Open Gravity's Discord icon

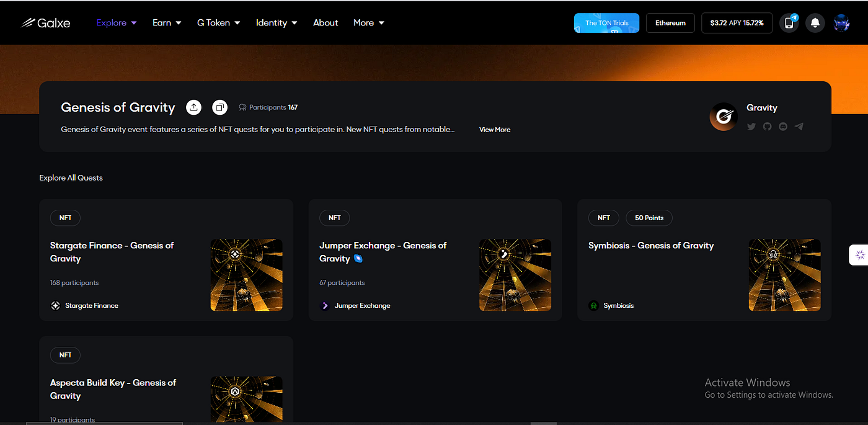pyautogui.click(x=783, y=127)
